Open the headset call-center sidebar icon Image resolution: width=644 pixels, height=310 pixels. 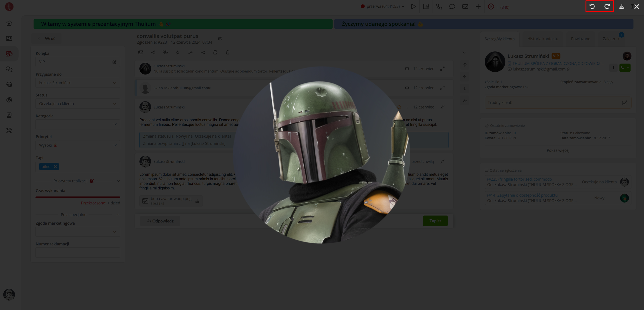click(9, 85)
